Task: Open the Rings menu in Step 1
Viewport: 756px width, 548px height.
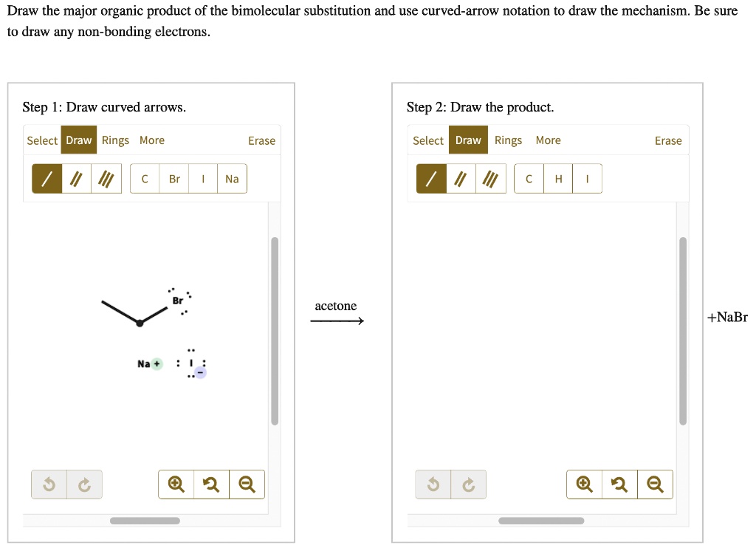Action: pos(115,140)
